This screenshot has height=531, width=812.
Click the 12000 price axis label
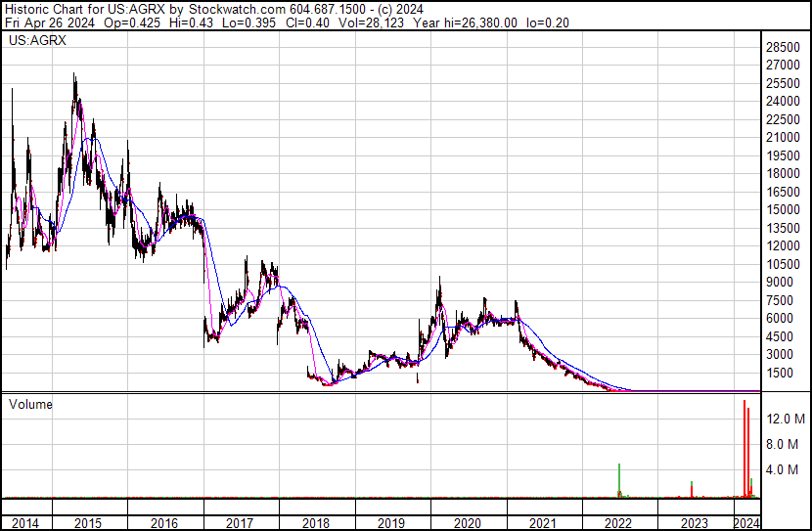pyautogui.click(x=783, y=246)
